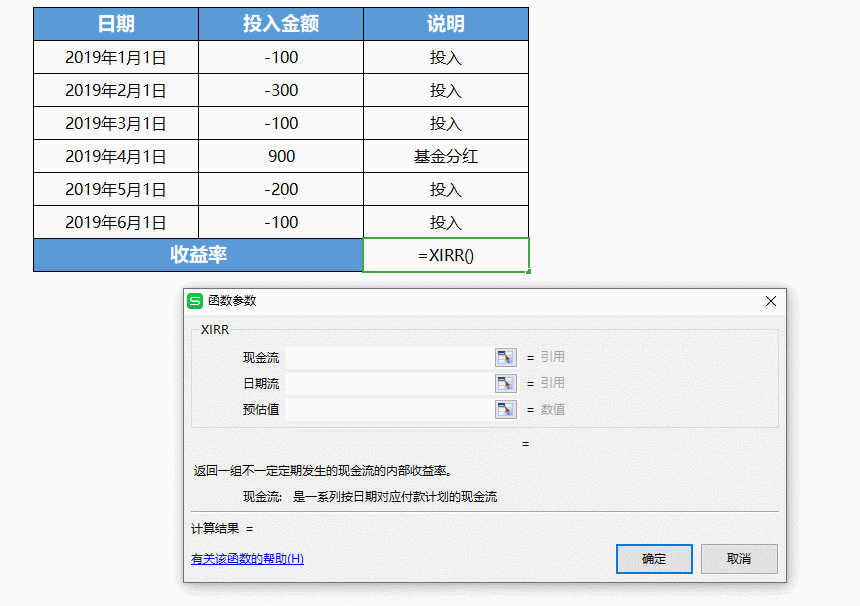Click the 取消 button
The width and height of the screenshot is (860, 606).
[x=739, y=559]
